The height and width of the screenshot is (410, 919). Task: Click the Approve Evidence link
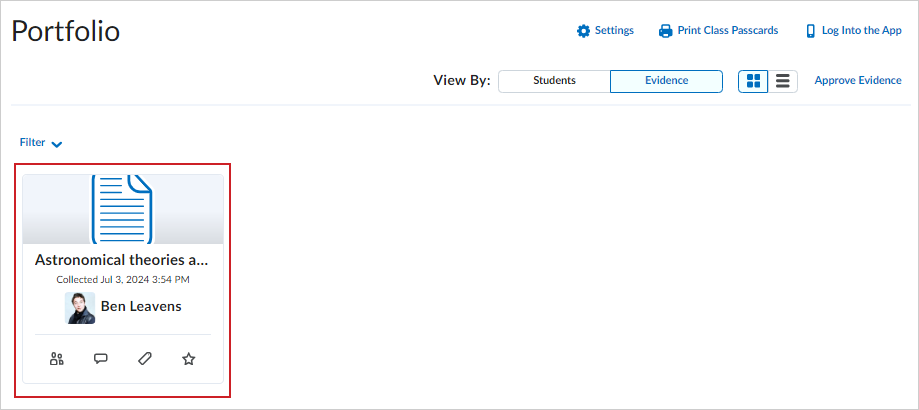(858, 81)
